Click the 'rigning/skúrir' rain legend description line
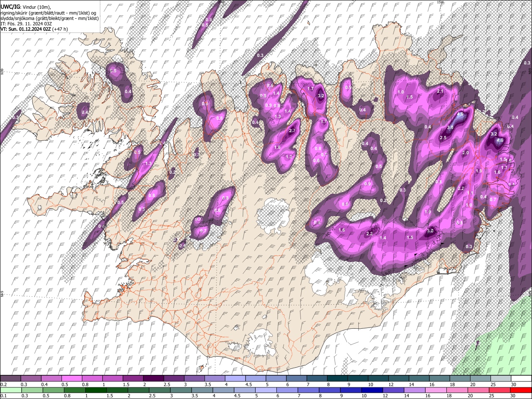532x399 pixels. [x=48, y=13]
